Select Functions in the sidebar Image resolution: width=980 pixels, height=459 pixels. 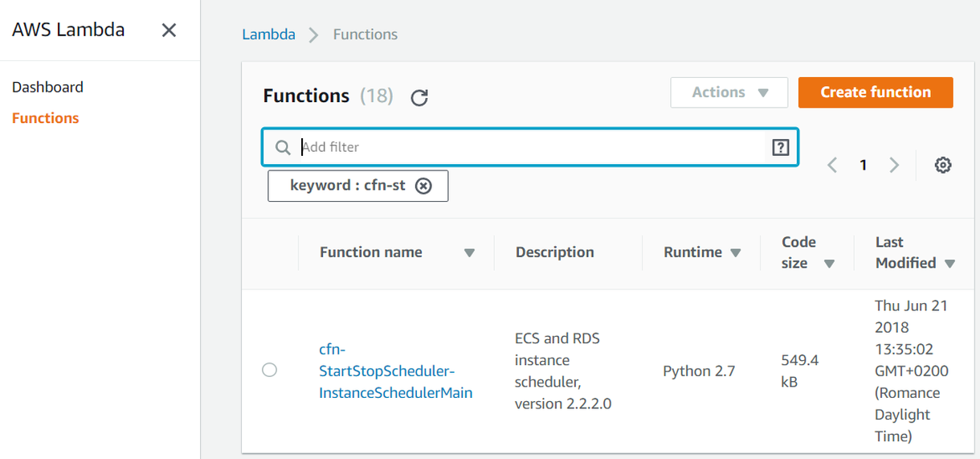[45, 118]
